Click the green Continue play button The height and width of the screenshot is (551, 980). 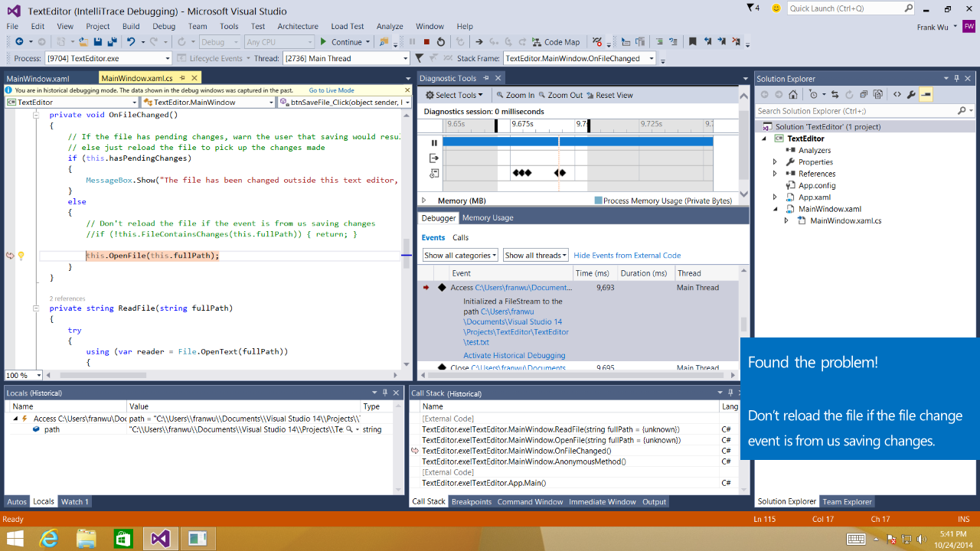[324, 42]
